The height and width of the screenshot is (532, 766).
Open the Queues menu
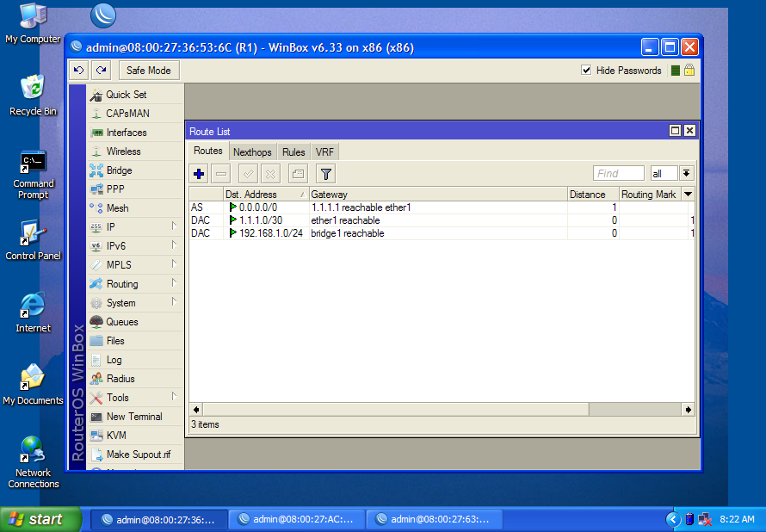coord(135,322)
